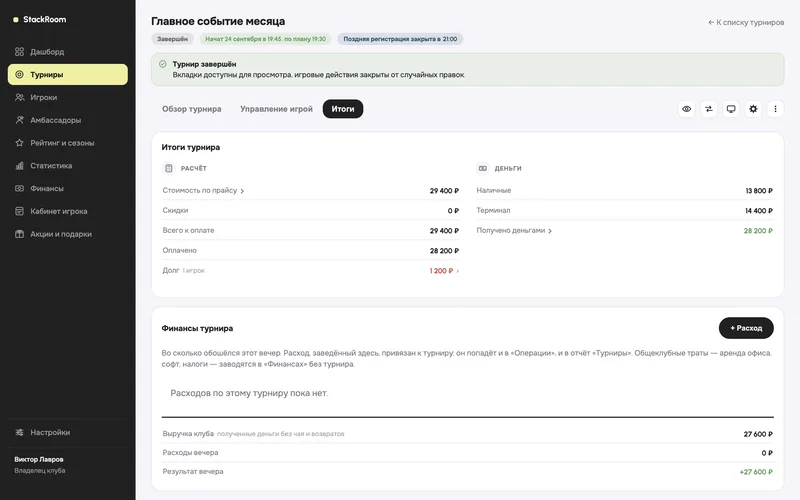
Task: Open the three-dot more menu
Action: 775,109
